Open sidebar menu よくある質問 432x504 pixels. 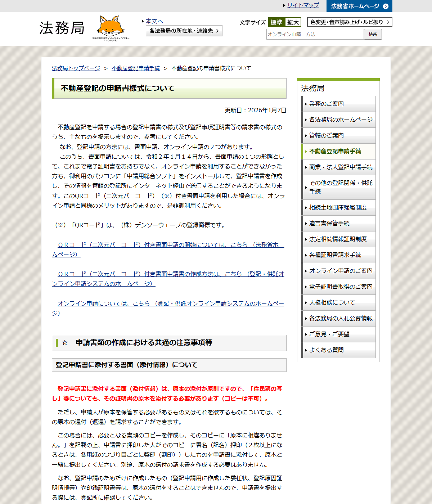(338, 350)
